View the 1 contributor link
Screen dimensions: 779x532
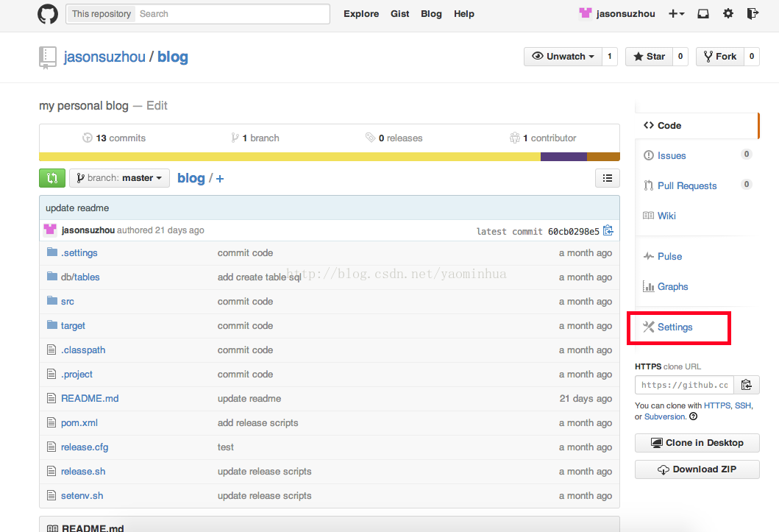pos(543,138)
